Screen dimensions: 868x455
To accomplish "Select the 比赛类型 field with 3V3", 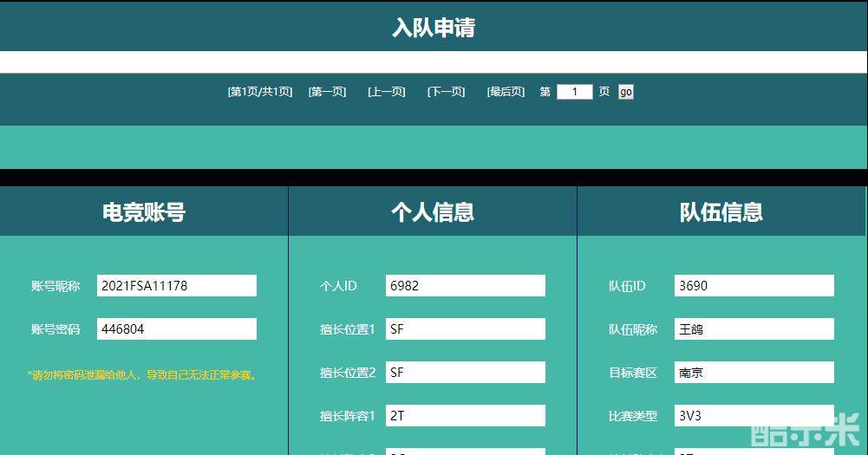I will (754, 415).
